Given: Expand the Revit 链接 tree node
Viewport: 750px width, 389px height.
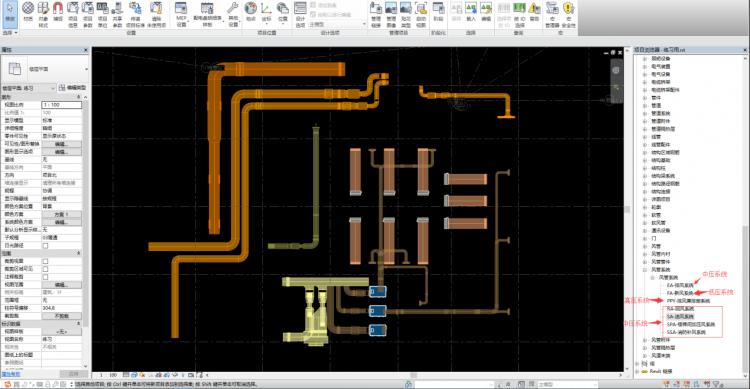Looking at the screenshot, I should point(637,371).
